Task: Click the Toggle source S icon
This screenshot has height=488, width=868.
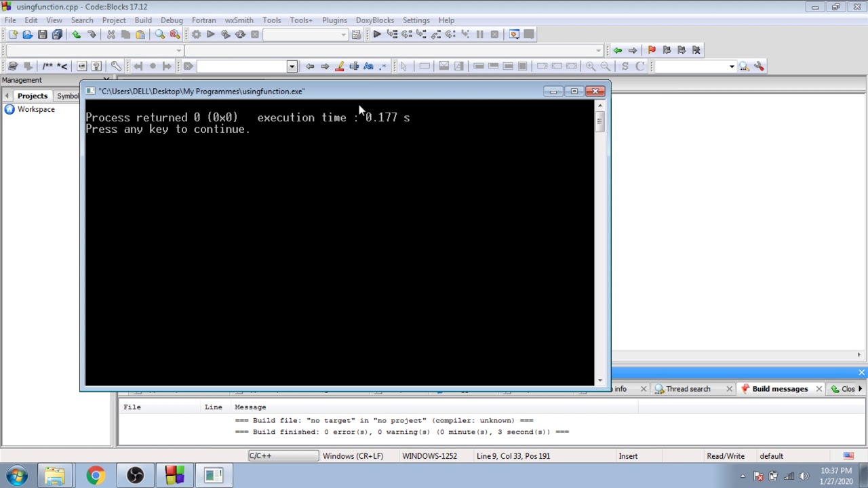Action: 625,66
